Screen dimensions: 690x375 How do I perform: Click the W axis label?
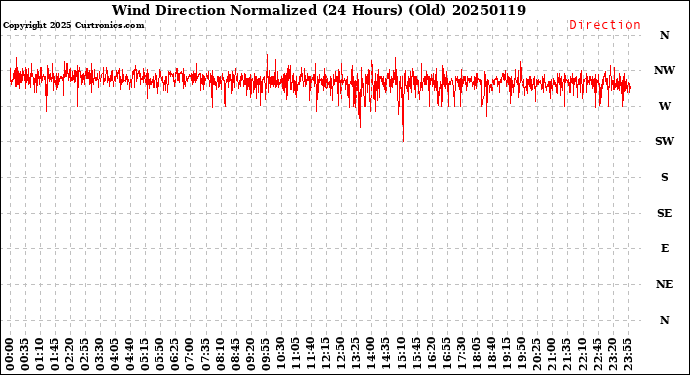664,106
